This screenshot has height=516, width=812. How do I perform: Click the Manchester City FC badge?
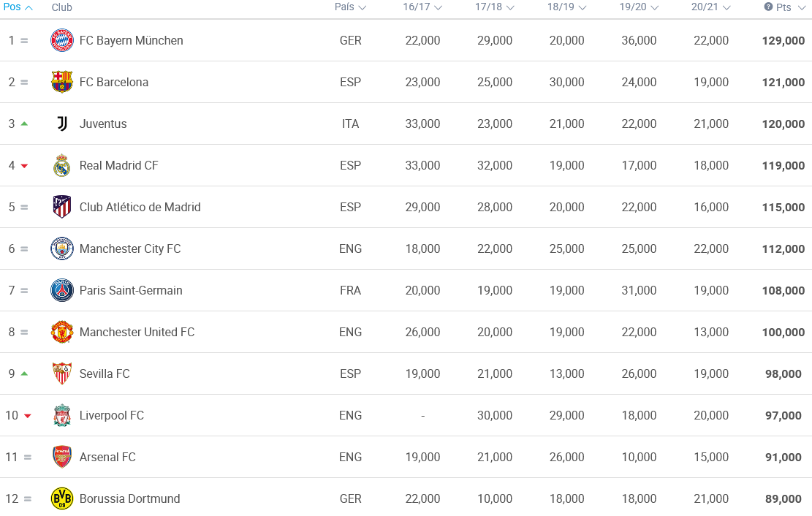pos(62,248)
